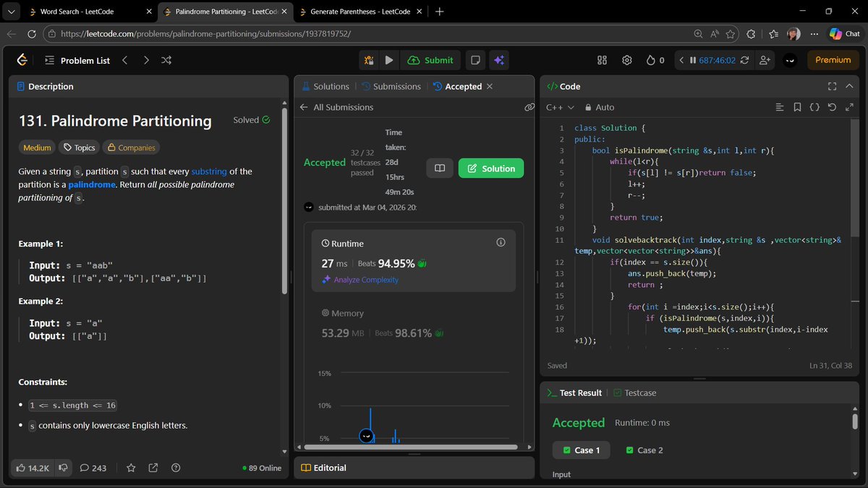Image resolution: width=868 pixels, height=488 pixels.
Task: Open the 243 comments section
Action: pos(93,468)
